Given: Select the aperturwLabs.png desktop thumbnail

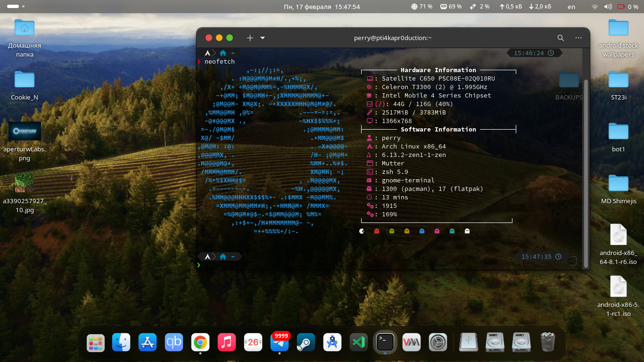Looking at the screenshot, I should point(25,132).
